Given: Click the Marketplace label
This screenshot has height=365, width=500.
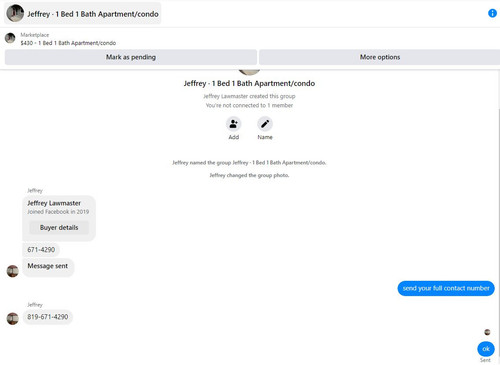Looking at the screenshot, I should click(35, 35).
